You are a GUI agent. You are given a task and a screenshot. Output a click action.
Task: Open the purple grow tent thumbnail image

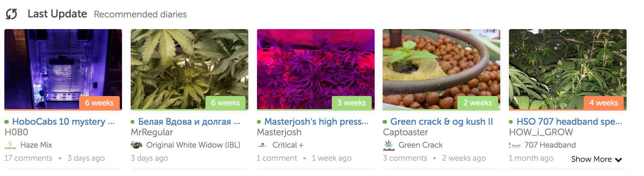tap(63, 69)
